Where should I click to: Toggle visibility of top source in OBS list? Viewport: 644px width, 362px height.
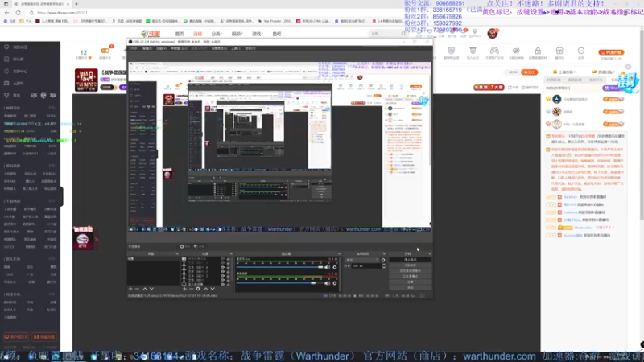(222, 259)
